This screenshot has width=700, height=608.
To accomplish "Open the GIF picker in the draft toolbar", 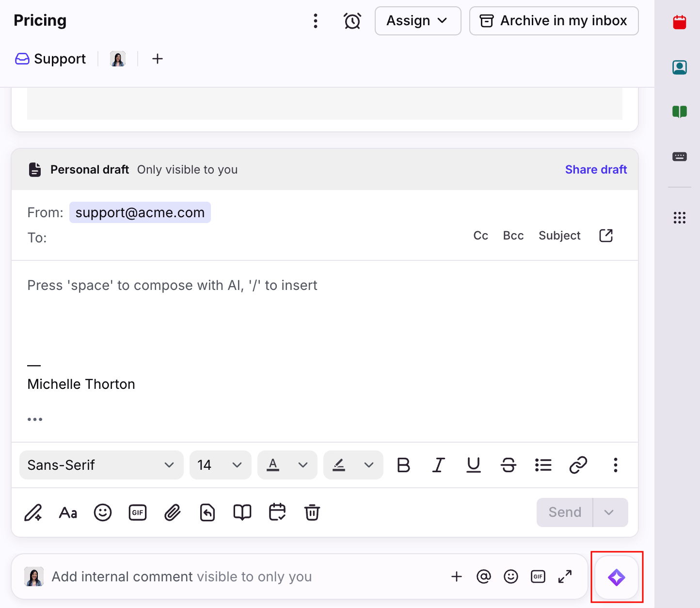I will 138,512.
